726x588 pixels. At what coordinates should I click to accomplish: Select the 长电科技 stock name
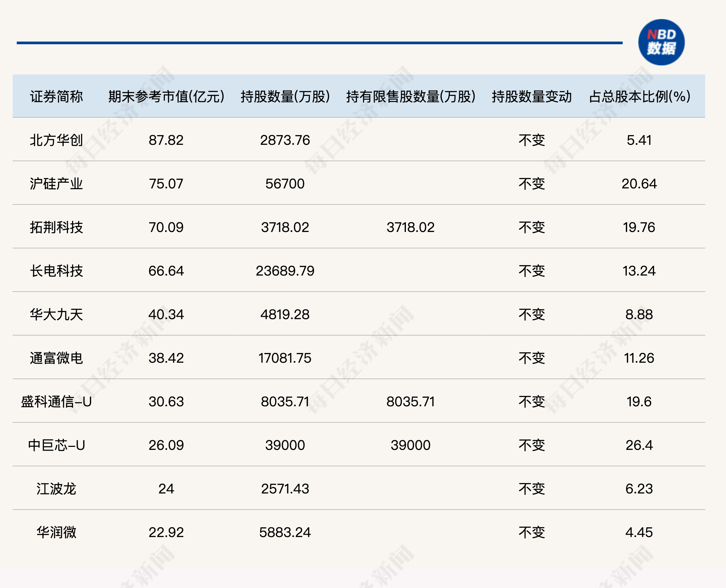click(x=56, y=271)
